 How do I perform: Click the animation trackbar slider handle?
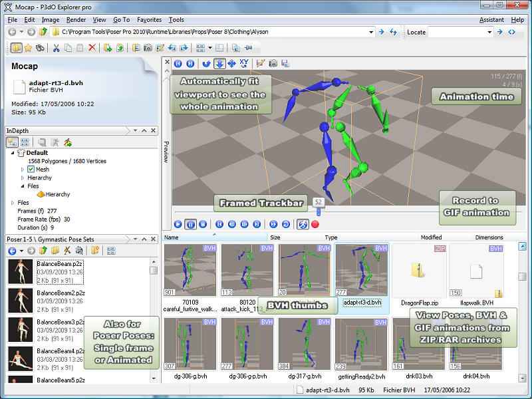tap(319, 211)
